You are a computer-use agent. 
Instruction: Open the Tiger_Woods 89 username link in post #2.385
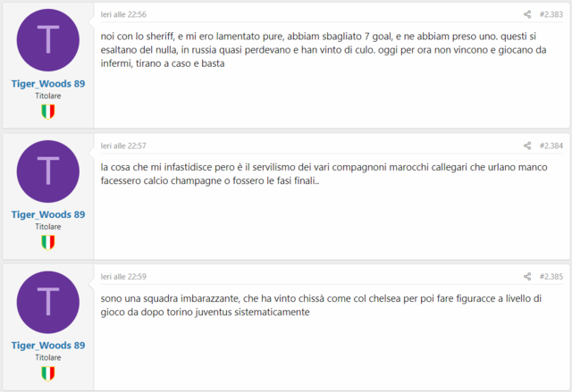pos(48,346)
